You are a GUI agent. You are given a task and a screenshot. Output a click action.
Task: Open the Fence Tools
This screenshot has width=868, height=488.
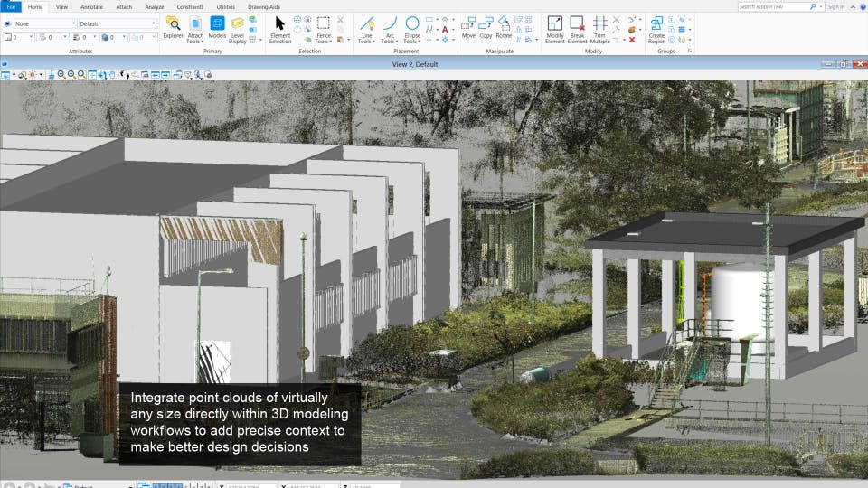(x=324, y=30)
